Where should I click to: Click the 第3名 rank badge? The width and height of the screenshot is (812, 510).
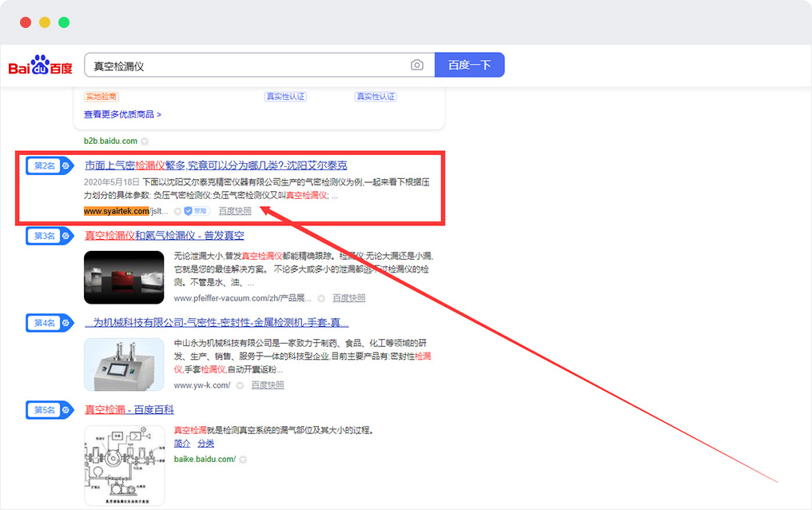(50, 236)
